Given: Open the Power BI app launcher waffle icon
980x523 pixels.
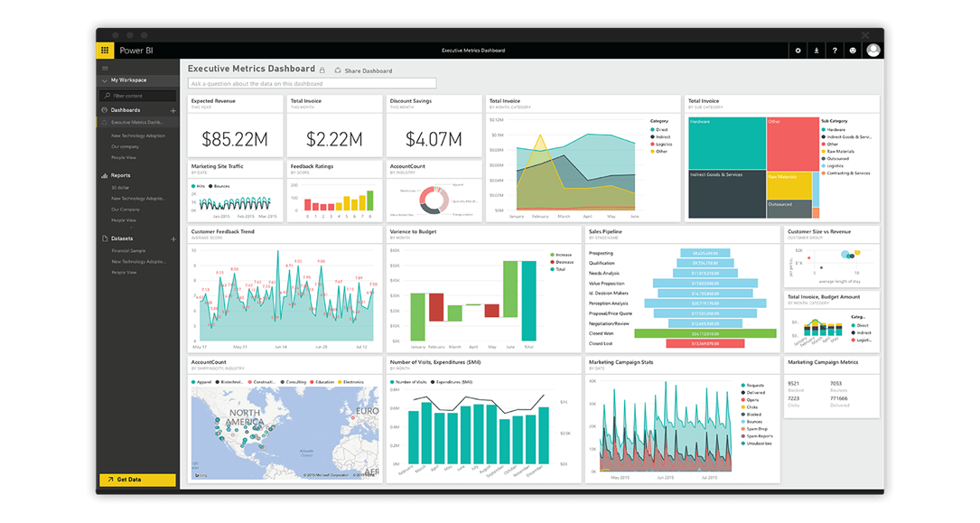Looking at the screenshot, I should point(104,50).
